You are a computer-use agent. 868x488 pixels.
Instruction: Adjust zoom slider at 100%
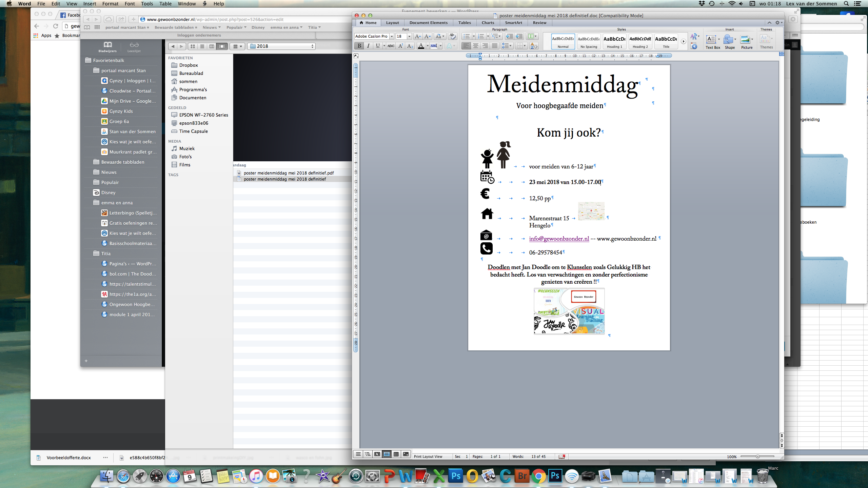click(757, 456)
